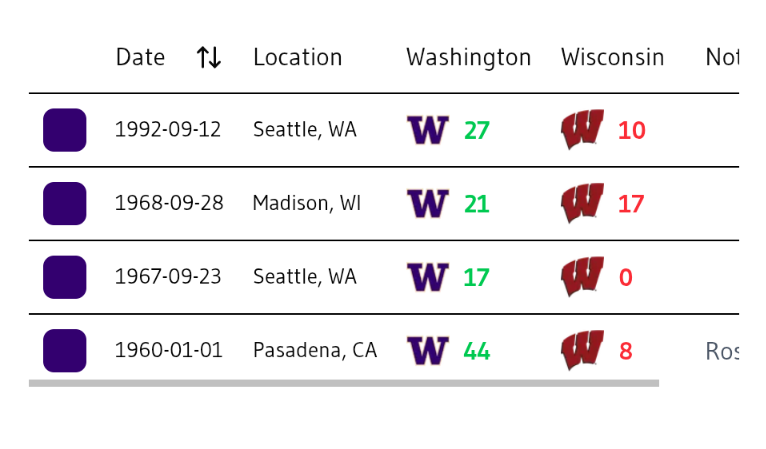766x449 pixels.
Task: Click the horizontal scrollbar below table
Action: (x=344, y=384)
